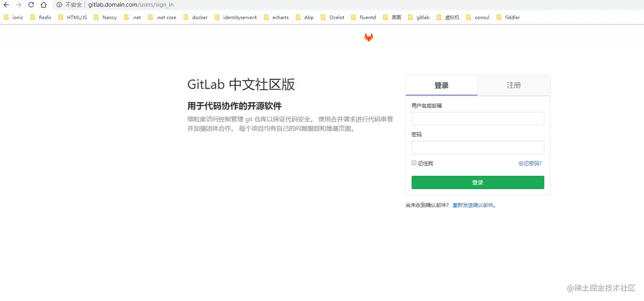Open the consul bookmark folder
The width and height of the screenshot is (644, 301).
477,17
